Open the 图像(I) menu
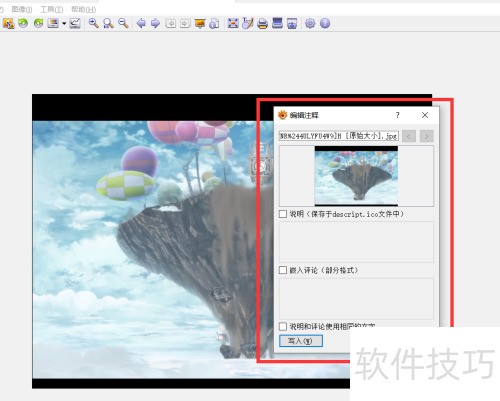Screen dimensions: 500x401 click(x=22, y=9)
